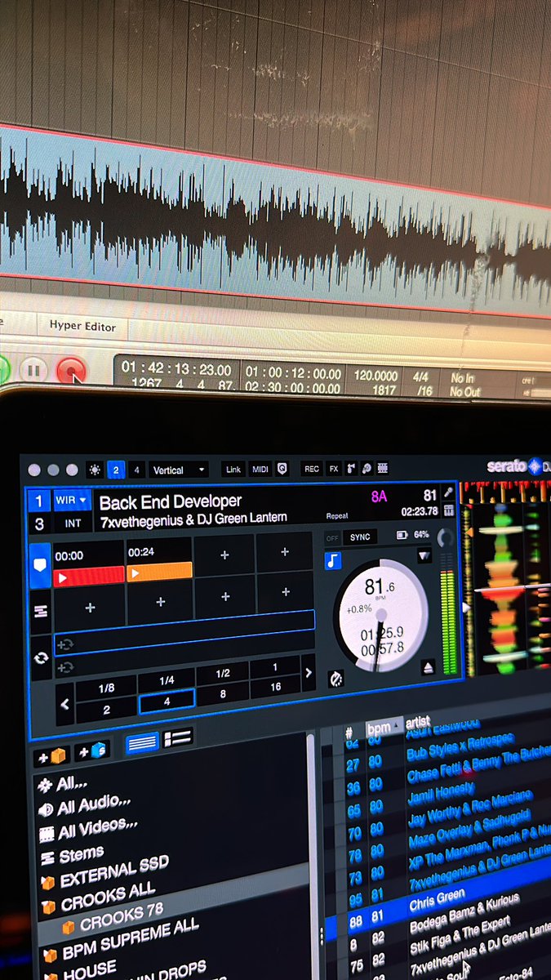Open the dropdown triangle above platter
551x980 pixels.
(x=424, y=555)
